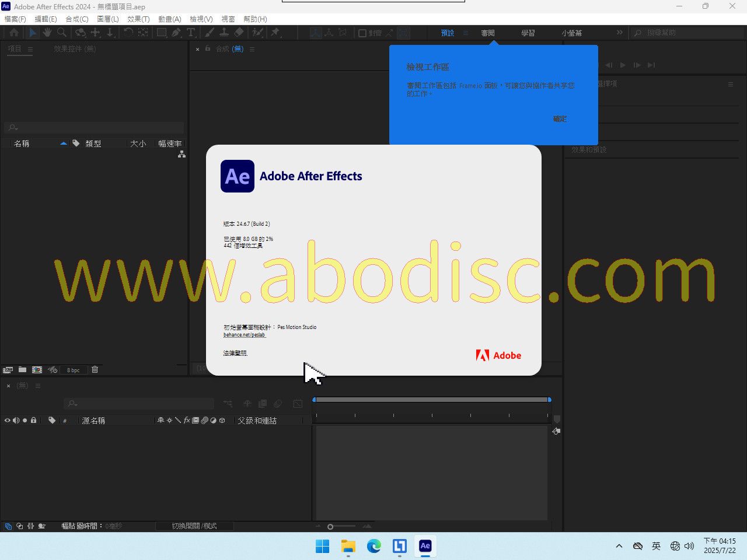Select the Puppet Pin tool
This screenshot has width=747, height=560.
(275, 33)
